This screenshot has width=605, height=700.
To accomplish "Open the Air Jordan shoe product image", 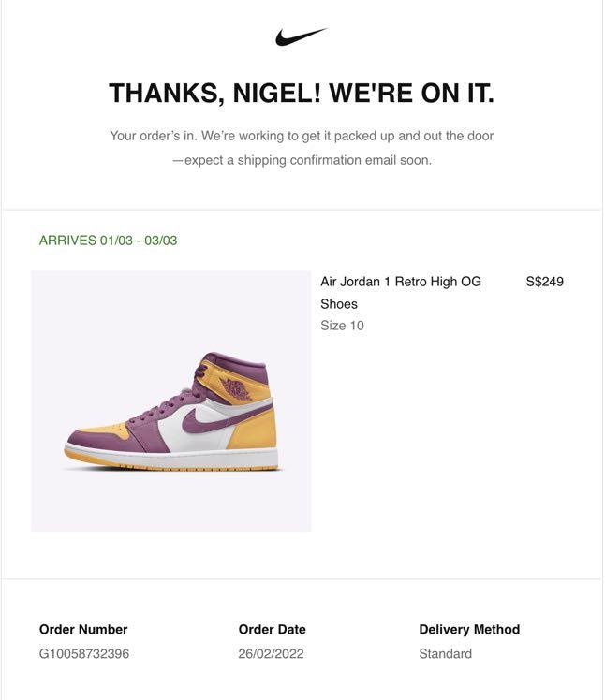I will coord(171,401).
